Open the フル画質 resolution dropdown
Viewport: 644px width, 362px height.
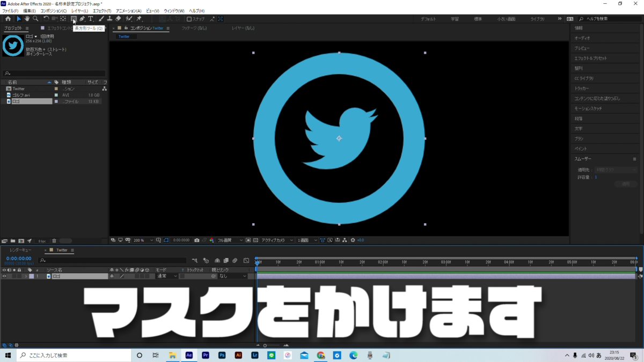point(230,240)
